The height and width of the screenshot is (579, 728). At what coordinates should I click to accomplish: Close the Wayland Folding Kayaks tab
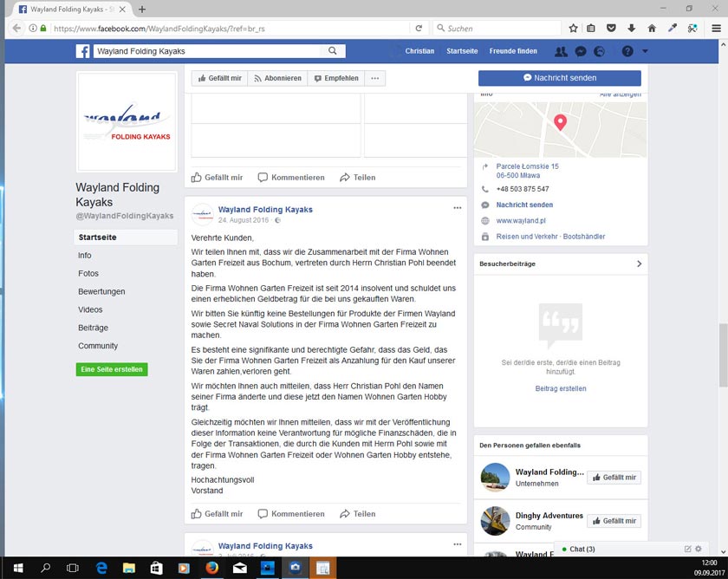122,10
